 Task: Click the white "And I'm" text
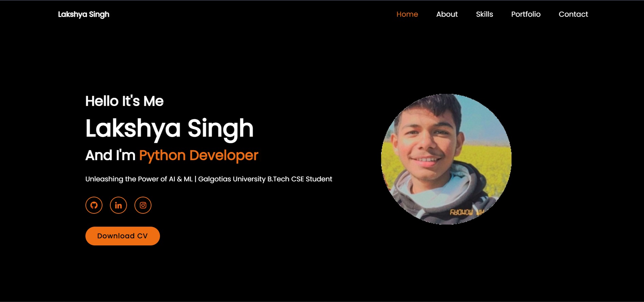(x=110, y=155)
